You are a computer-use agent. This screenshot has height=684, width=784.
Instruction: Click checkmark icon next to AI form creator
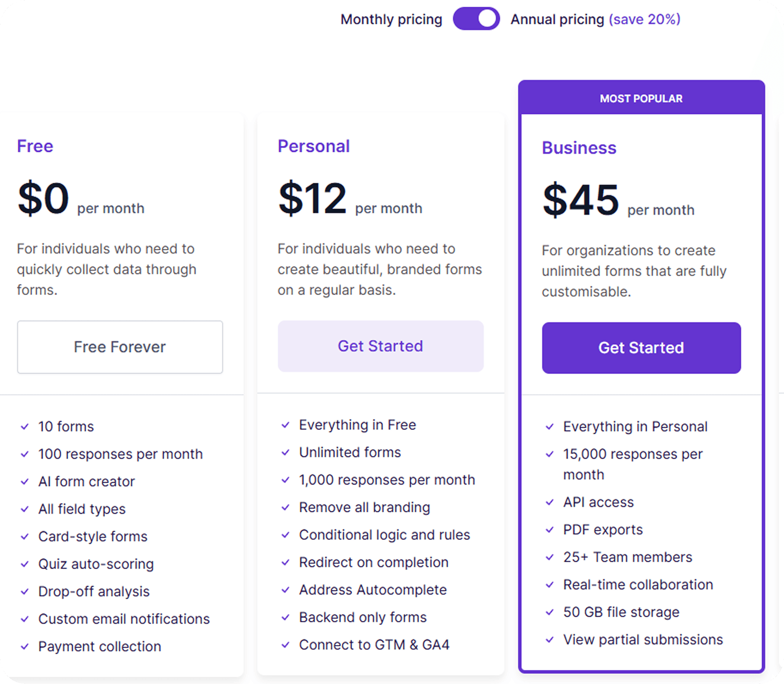click(25, 482)
